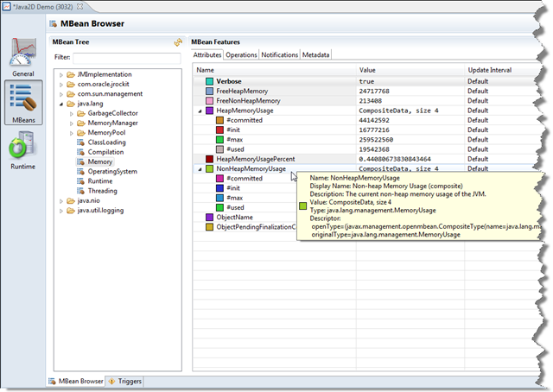Click the ClassLoading MBean icon

pos(81,142)
